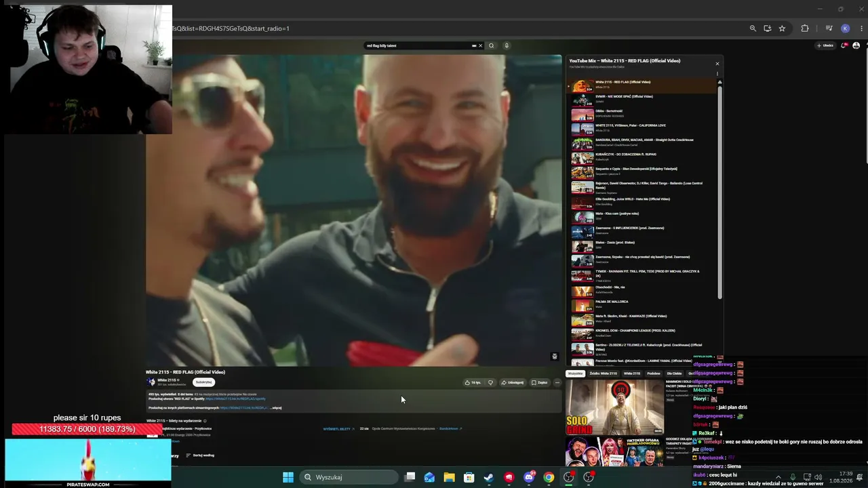Image resolution: width=868 pixels, height=488 pixels.
Task: Open comment sort dropdown Sortuj według
Action: pos(200,455)
